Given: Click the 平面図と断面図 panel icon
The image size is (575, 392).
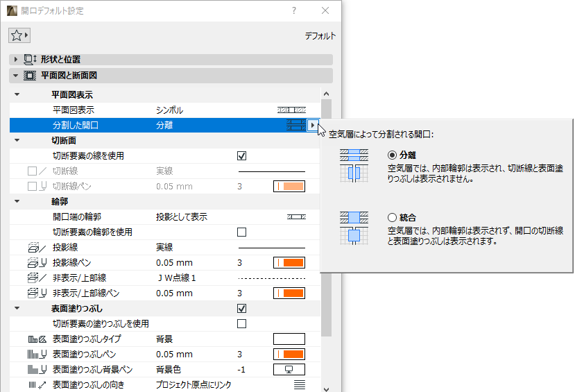Looking at the screenshot, I should (x=30, y=76).
